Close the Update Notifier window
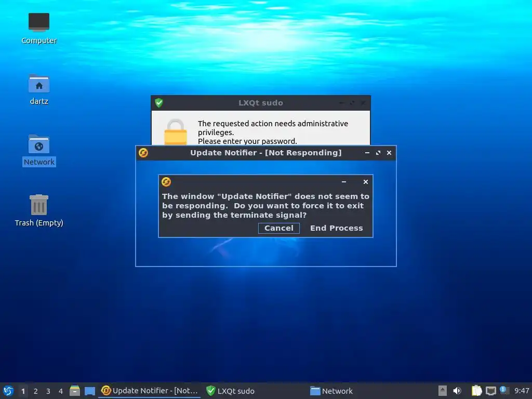532x399 pixels. (x=389, y=153)
